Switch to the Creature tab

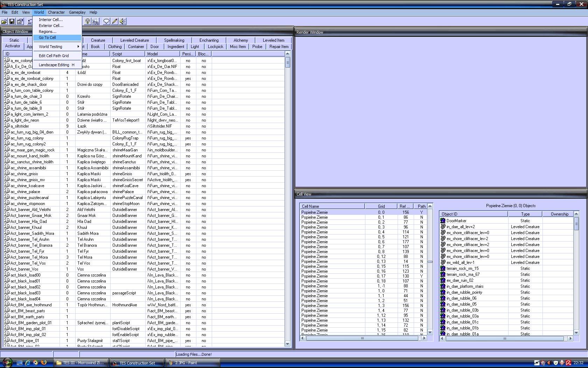[98, 40]
